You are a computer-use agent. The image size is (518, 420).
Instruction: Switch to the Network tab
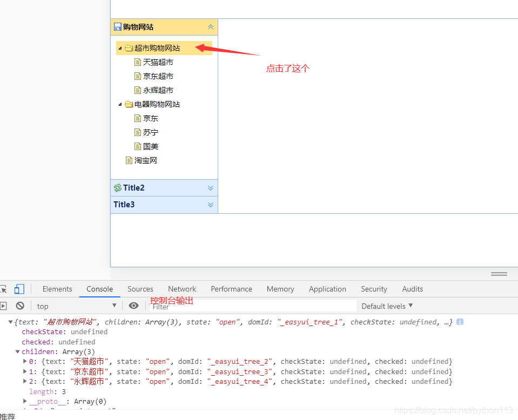tap(182, 289)
